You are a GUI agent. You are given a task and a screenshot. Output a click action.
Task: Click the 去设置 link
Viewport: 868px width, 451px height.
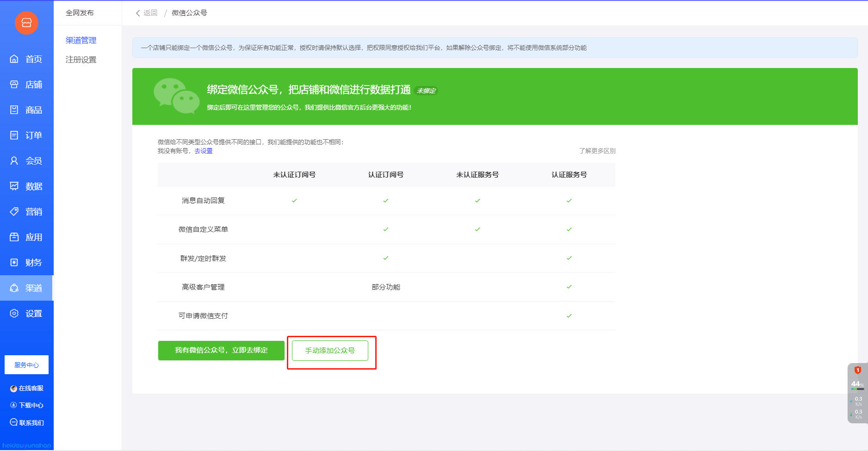tap(204, 151)
